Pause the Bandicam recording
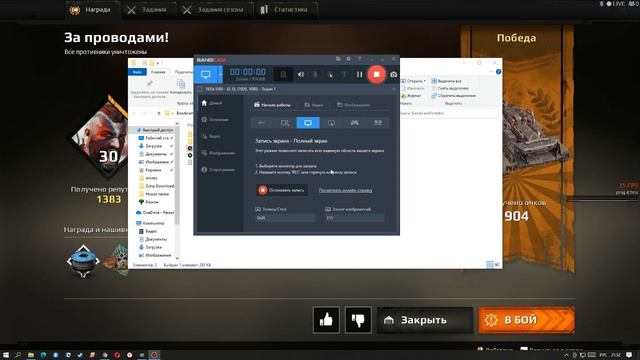640x360 pixels. (x=359, y=74)
